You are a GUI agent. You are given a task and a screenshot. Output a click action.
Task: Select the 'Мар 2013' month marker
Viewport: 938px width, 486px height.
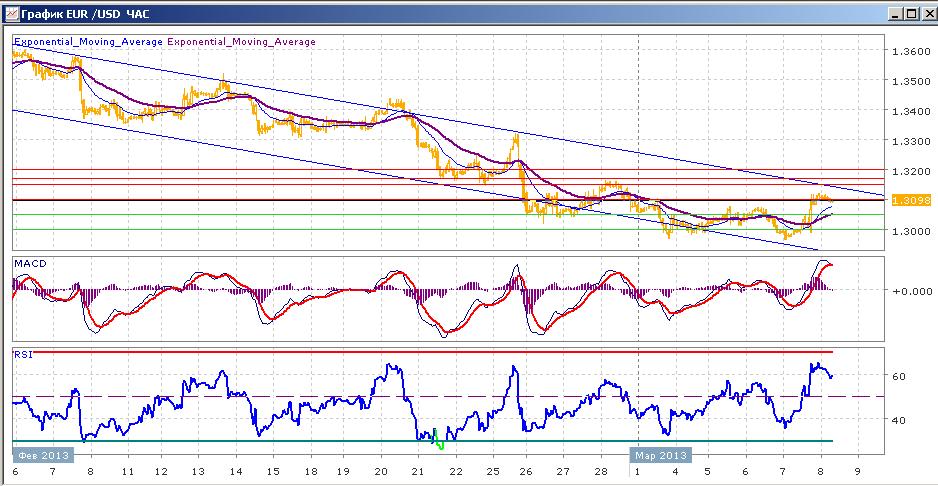[660, 455]
